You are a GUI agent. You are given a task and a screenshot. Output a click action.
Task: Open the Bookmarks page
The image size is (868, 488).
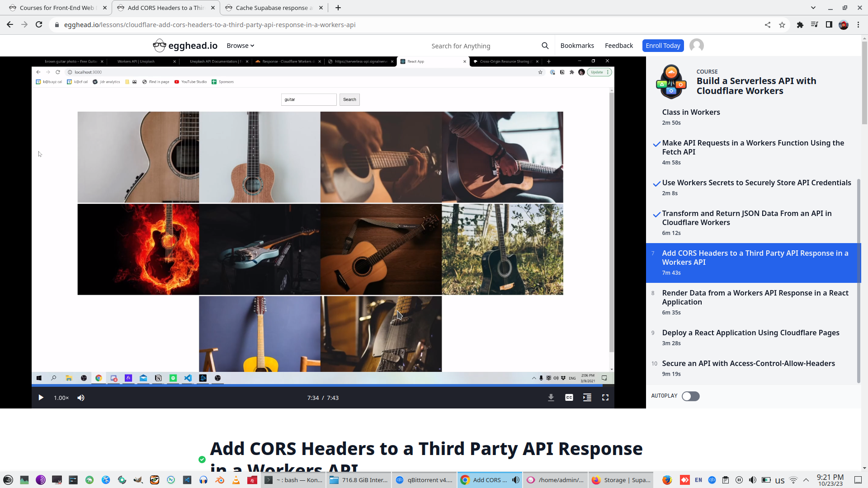click(x=577, y=46)
